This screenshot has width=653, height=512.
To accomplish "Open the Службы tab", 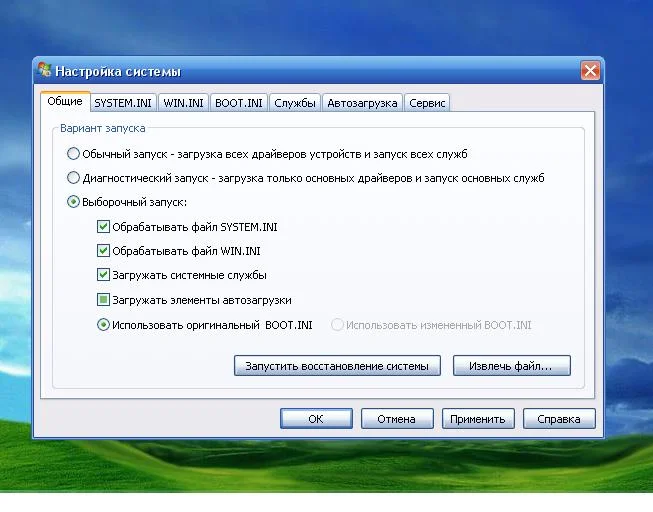I will pyautogui.click(x=295, y=103).
